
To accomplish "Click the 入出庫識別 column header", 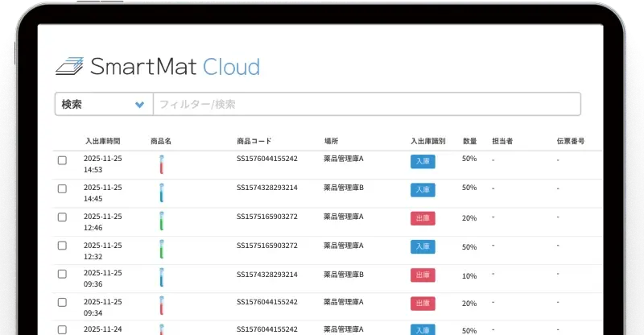I will coord(427,141).
